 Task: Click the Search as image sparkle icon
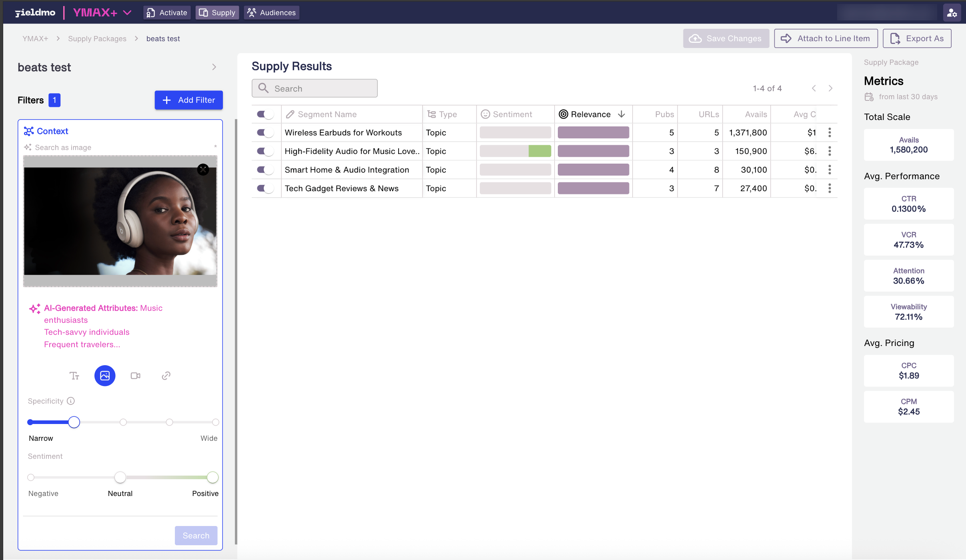coord(28,147)
